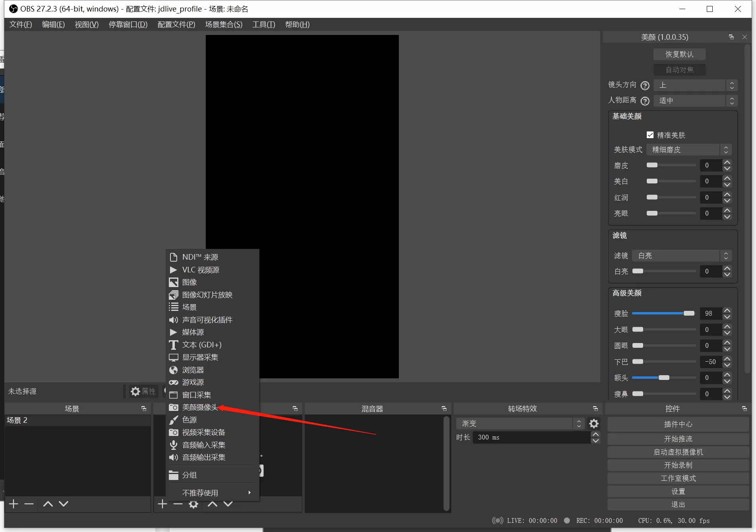
Task: Remove the selected scene with minus icon
Action: click(29, 504)
